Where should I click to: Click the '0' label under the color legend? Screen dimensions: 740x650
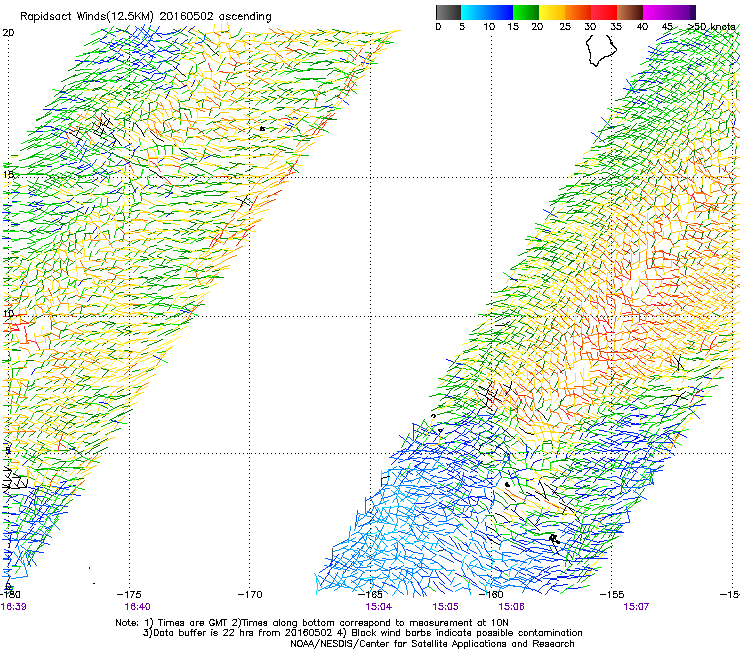click(x=438, y=27)
